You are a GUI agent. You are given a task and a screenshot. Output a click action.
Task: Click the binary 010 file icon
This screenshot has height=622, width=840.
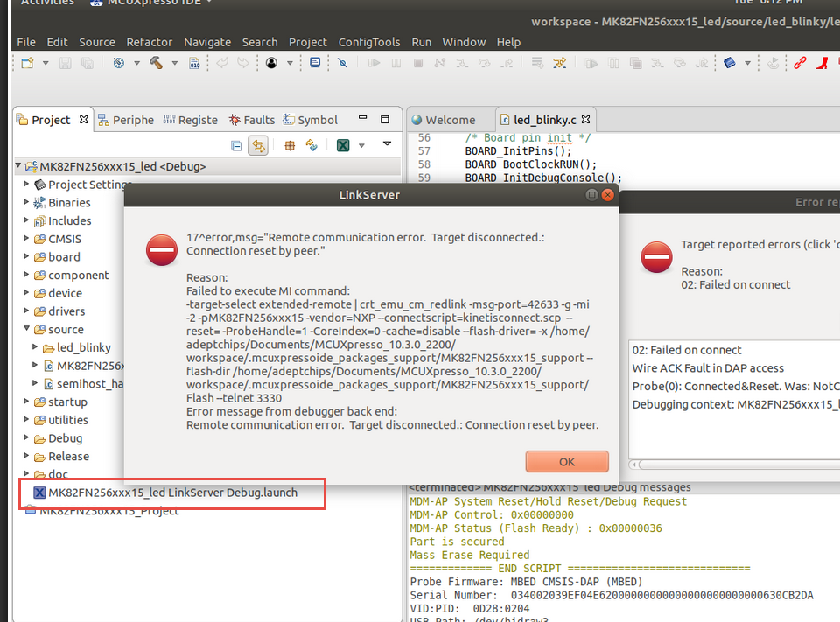pyautogui.click(x=194, y=63)
